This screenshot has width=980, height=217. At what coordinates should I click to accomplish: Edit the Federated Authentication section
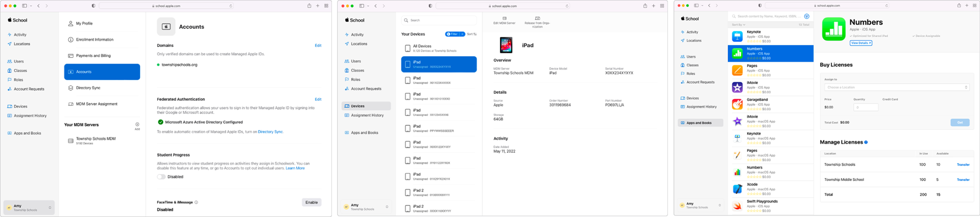(318, 99)
